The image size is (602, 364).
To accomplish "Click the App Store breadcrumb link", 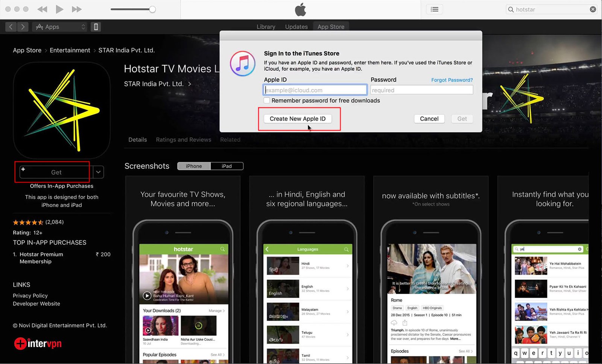I will pos(27,50).
